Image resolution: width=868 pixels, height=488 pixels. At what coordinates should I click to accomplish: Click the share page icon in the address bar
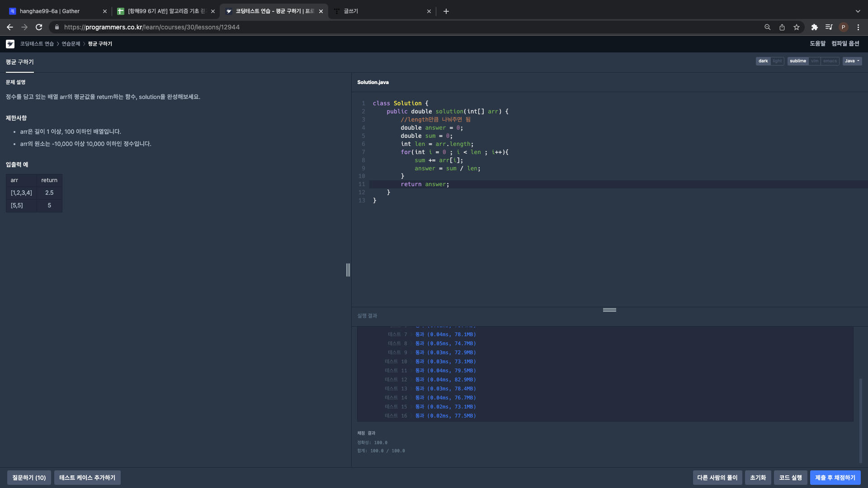coord(782,27)
